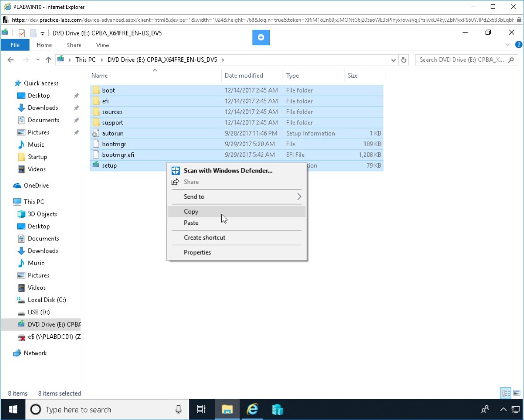Viewport: 524px width, 420px height.
Task: Open Properties from the context menu
Action: click(236, 252)
